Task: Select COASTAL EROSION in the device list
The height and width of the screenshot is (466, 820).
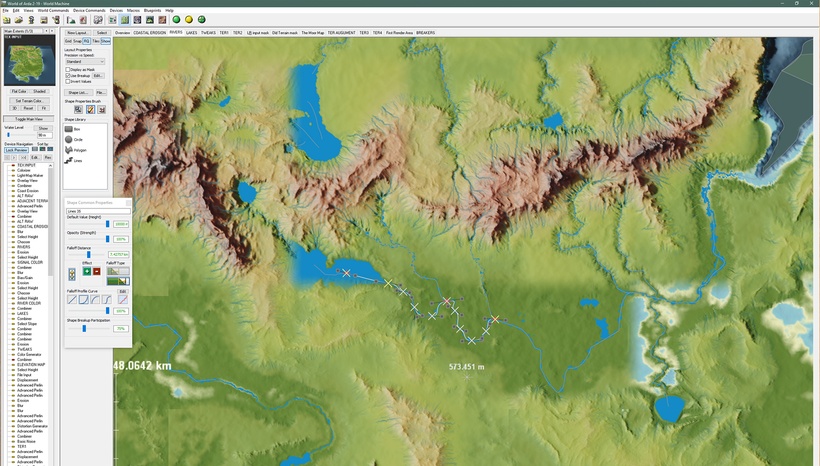Action: [x=30, y=226]
